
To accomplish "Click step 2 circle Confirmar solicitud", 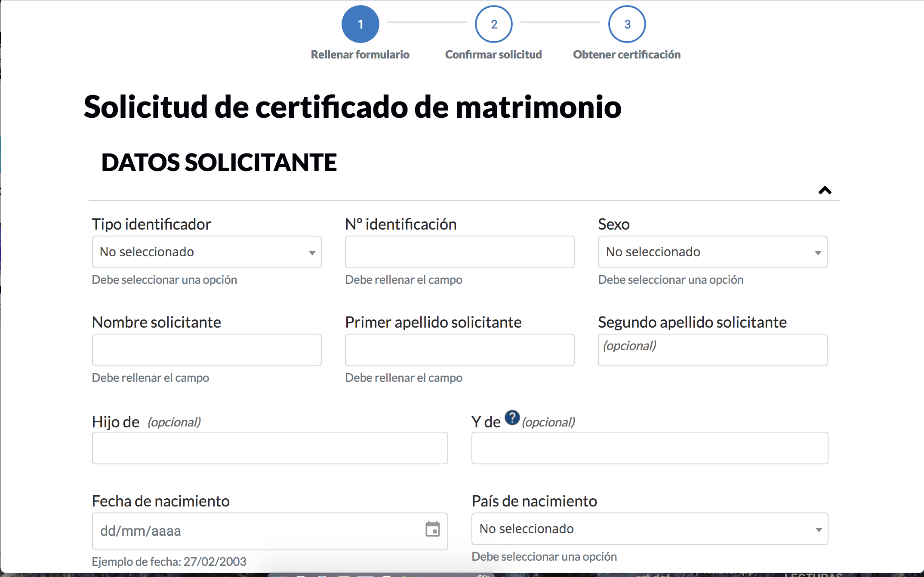I will [494, 24].
